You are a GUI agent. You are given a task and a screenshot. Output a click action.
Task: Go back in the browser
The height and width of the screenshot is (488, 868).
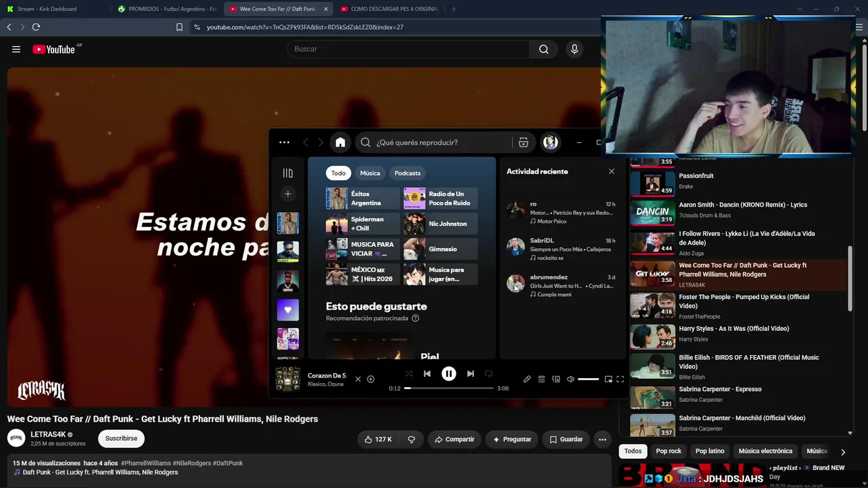tap(9, 27)
